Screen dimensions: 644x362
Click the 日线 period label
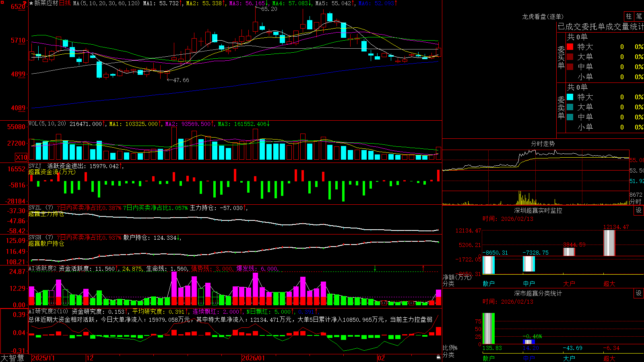click(65, 3)
